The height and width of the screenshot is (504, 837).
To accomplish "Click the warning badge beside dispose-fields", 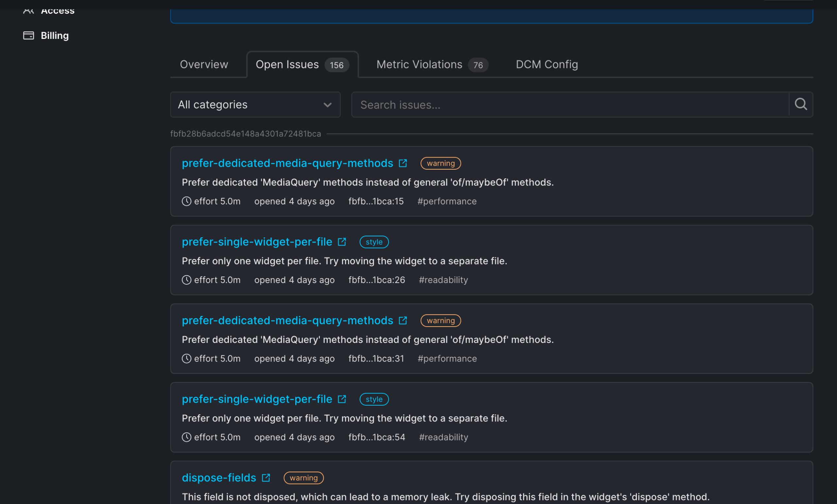I will [304, 478].
